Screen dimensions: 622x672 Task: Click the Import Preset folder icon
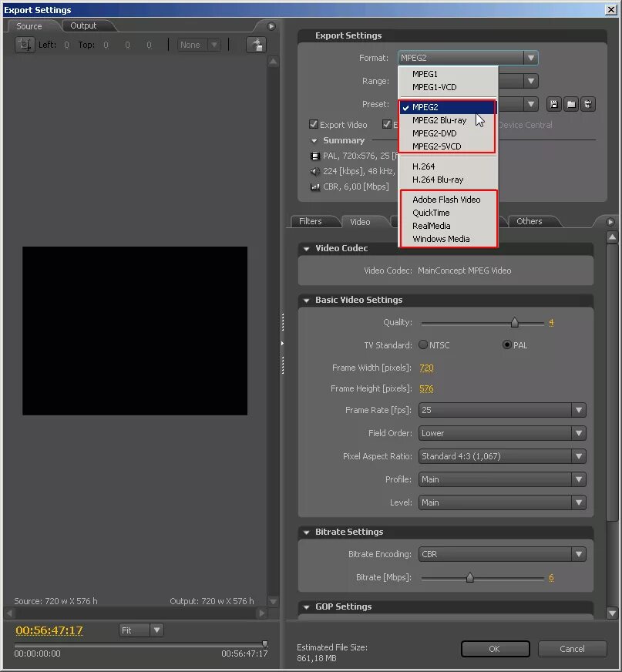pos(571,104)
